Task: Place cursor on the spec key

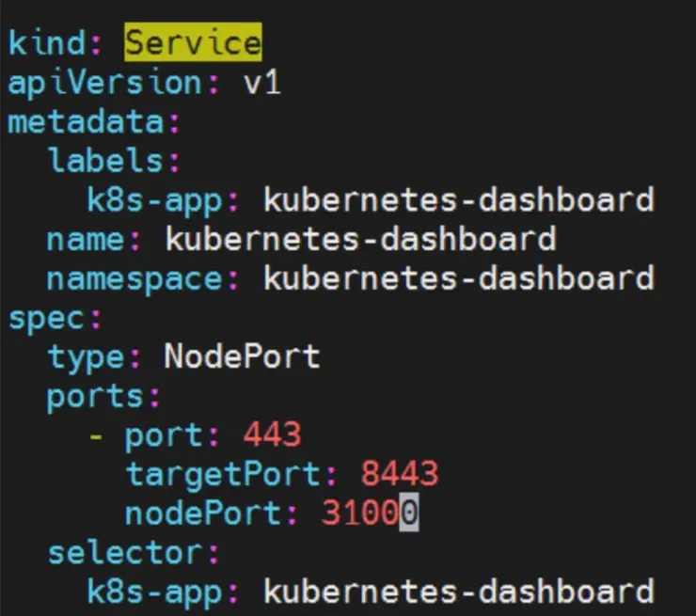Action: (47, 318)
